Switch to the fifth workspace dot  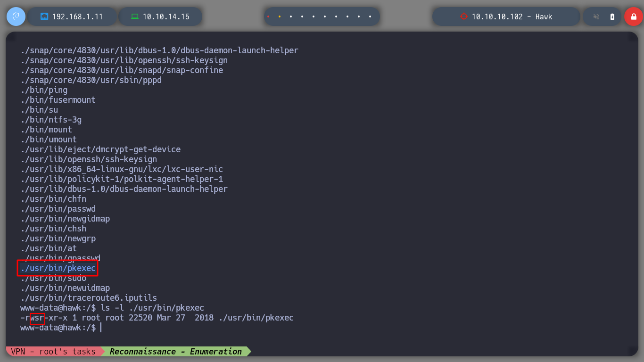coord(314,16)
